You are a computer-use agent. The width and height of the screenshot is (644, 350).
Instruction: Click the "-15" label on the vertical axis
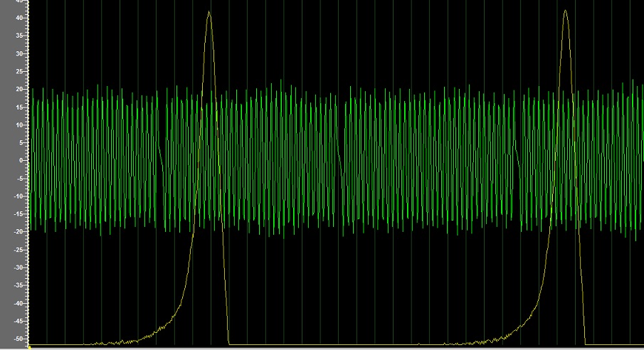click(x=18, y=214)
